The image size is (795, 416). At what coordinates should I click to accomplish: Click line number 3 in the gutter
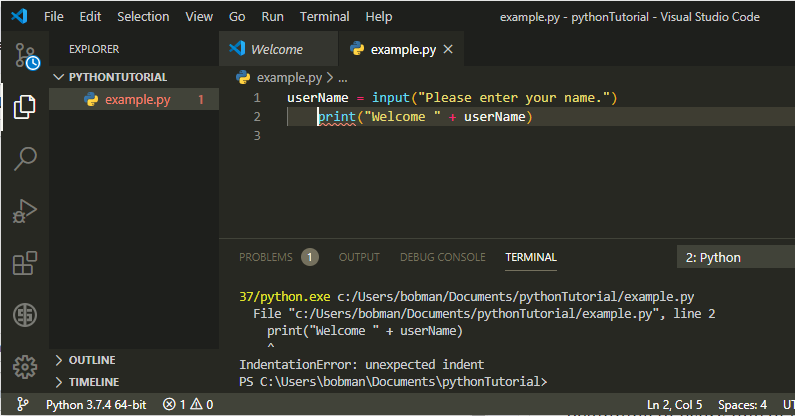[257, 135]
